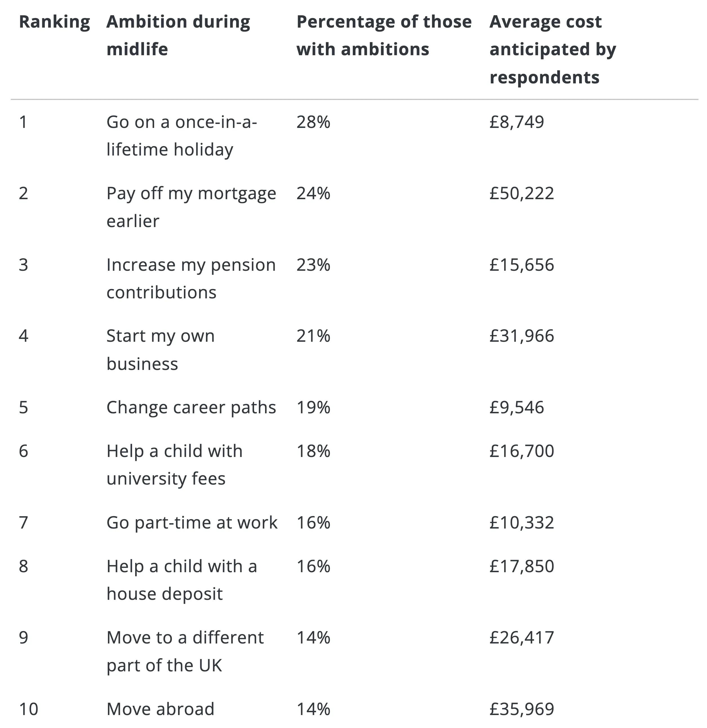Click the Ranking column header
Viewport: 707px width, 728px height.
[54, 22]
